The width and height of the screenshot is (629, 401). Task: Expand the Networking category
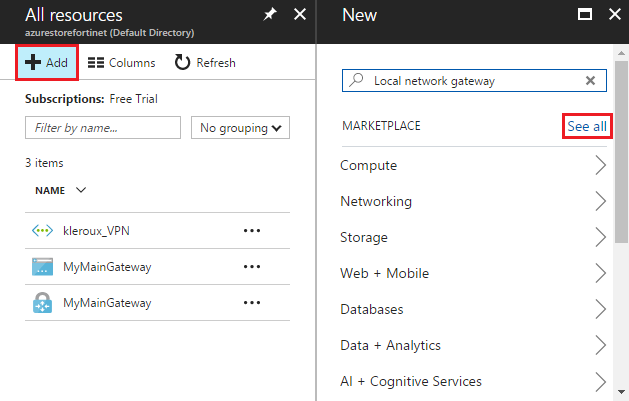pos(600,201)
